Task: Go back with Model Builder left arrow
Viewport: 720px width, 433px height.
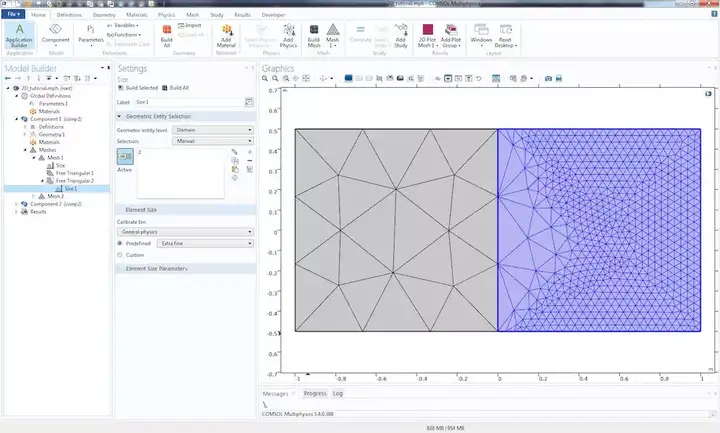Action: pyautogui.click(x=8, y=79)
